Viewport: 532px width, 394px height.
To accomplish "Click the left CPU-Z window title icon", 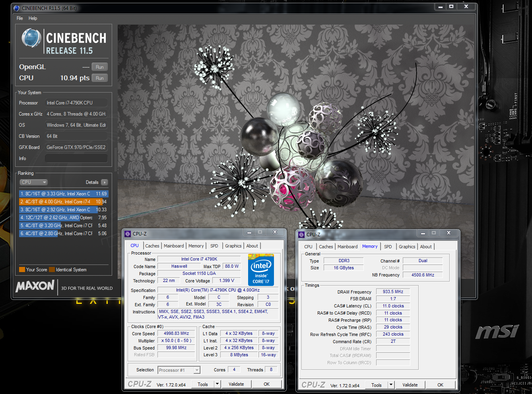I will coord(128,234).
